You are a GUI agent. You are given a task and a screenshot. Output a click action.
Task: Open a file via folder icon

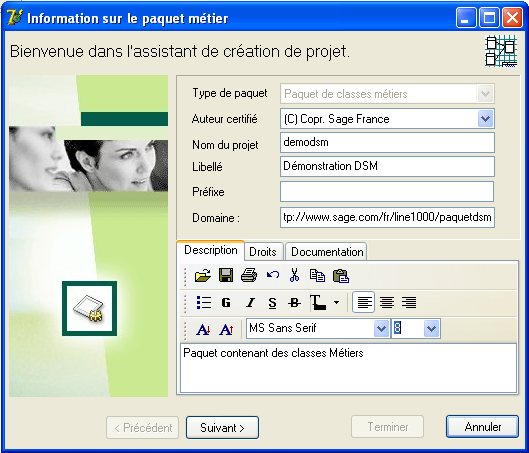pos(203,276)
